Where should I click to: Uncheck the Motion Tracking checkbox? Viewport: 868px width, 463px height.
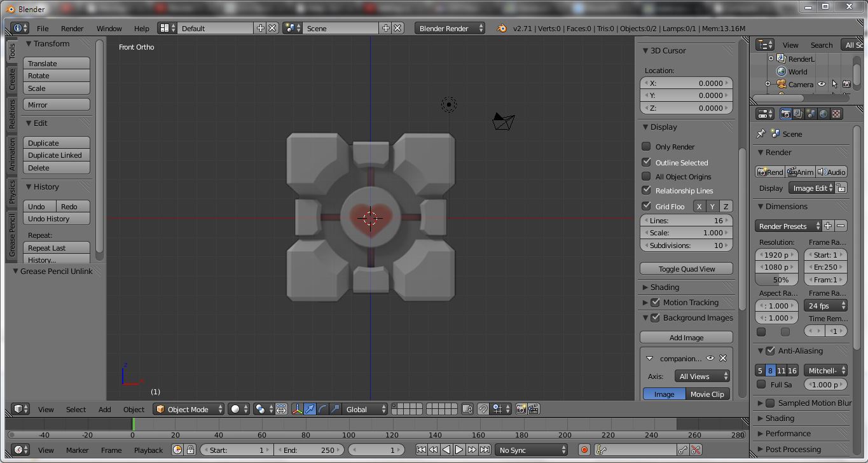(x=655, y=302)
